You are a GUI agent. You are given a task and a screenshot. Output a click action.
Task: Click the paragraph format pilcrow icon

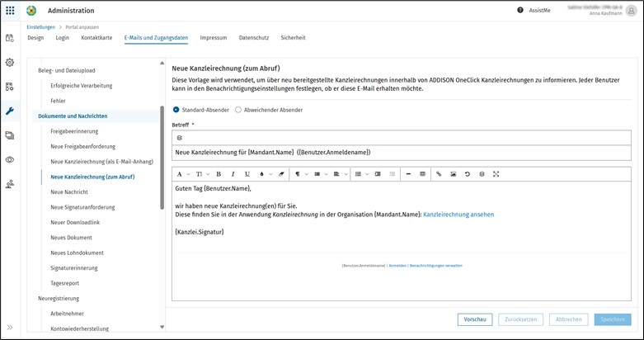point(298,174)
